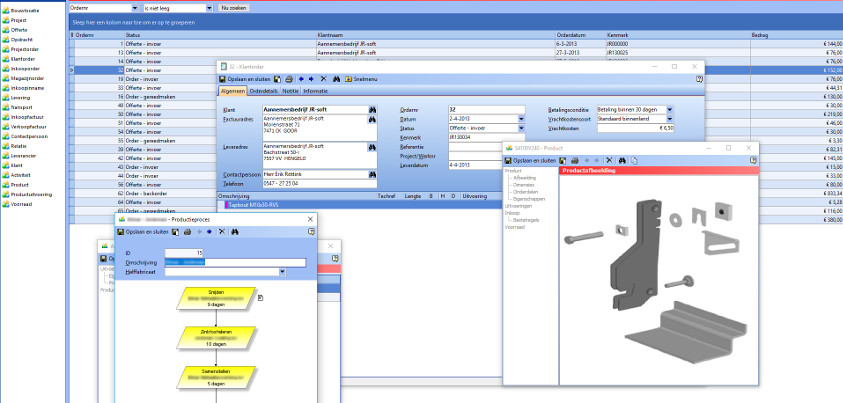This screenshot has height=403, width=843.
Task: Open the Notitie tab
Action: (x=291, y=91)
